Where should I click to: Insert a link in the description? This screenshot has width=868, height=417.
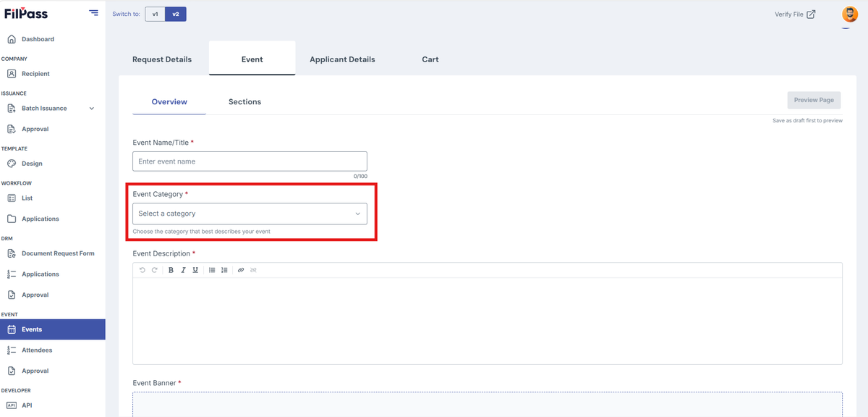tap(241, 270)
